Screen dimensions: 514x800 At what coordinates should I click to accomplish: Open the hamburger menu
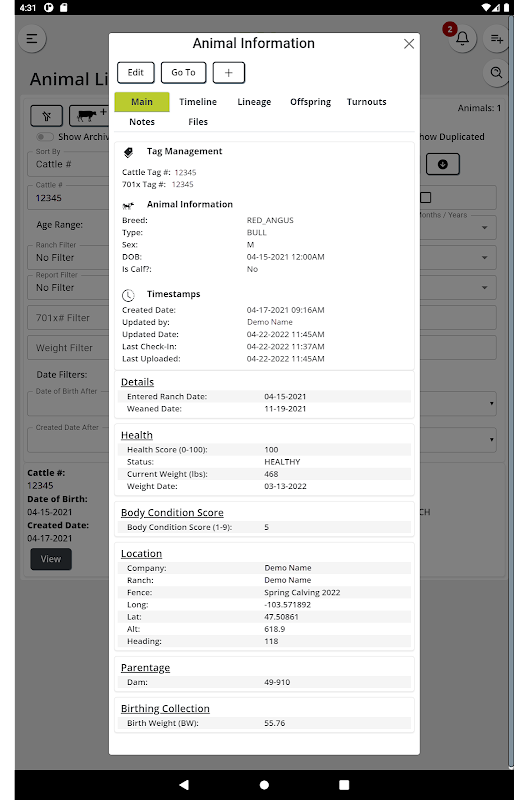[32, 38]
